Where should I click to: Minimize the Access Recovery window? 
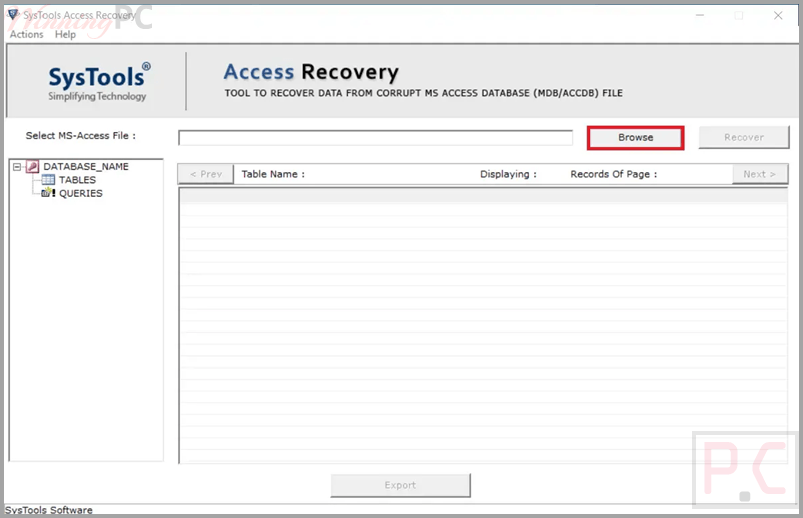point(700,16)
